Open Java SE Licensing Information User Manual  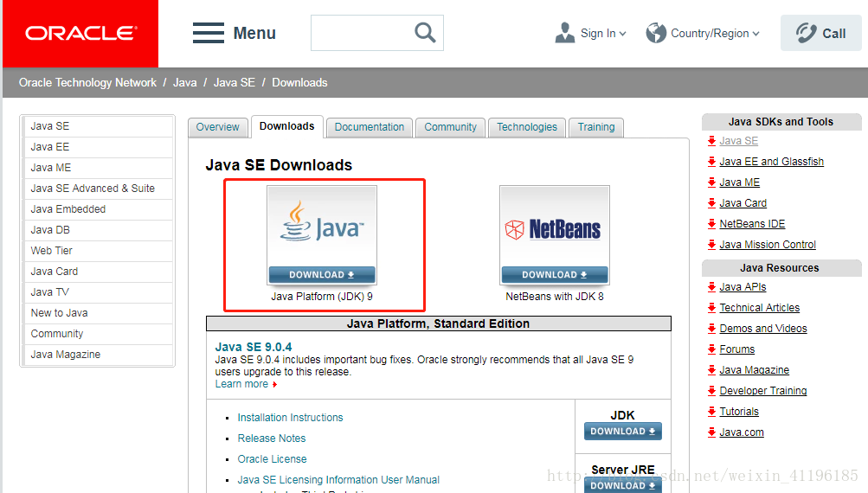click(x=338, y=480)
